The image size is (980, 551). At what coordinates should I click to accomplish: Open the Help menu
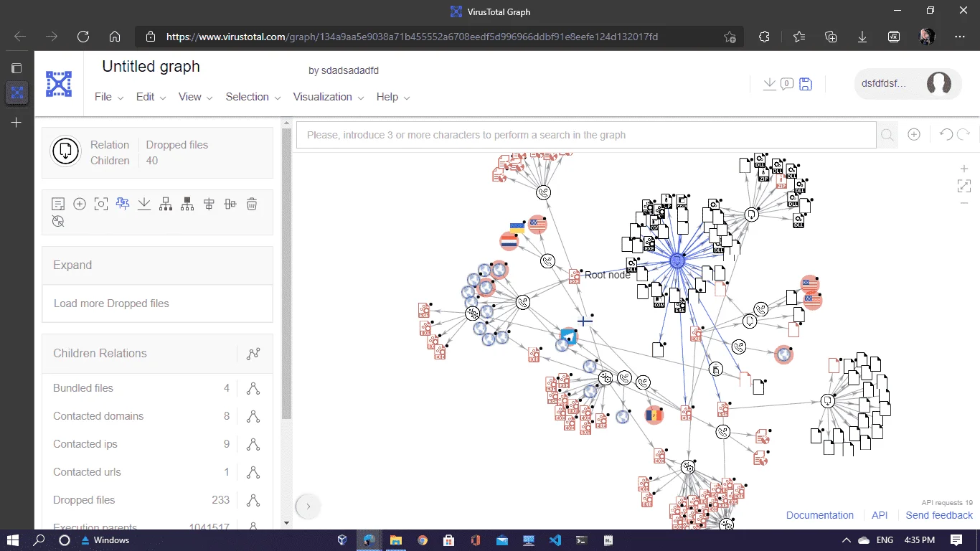[x=393, y=97]
